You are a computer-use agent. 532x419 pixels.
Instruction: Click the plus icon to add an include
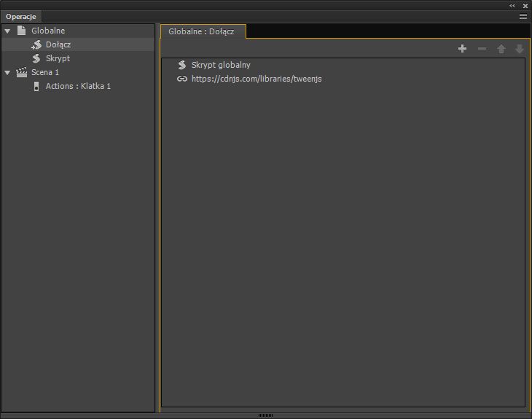click(462, 49)
